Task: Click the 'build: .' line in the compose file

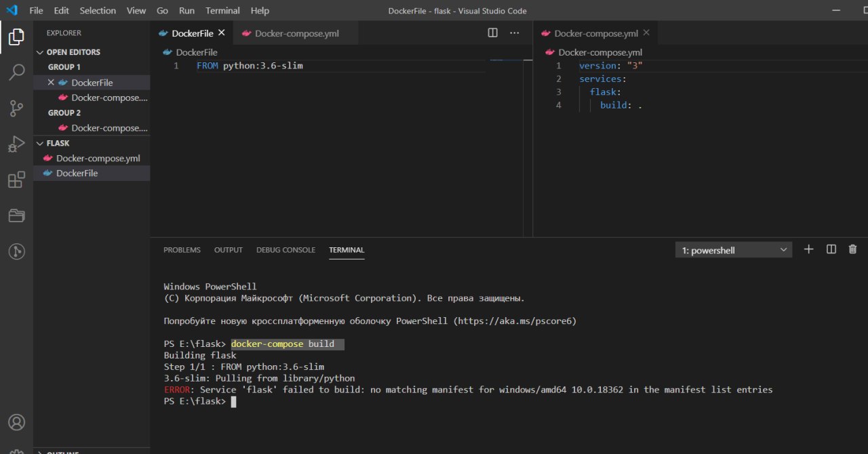Action: pos(621,105)
